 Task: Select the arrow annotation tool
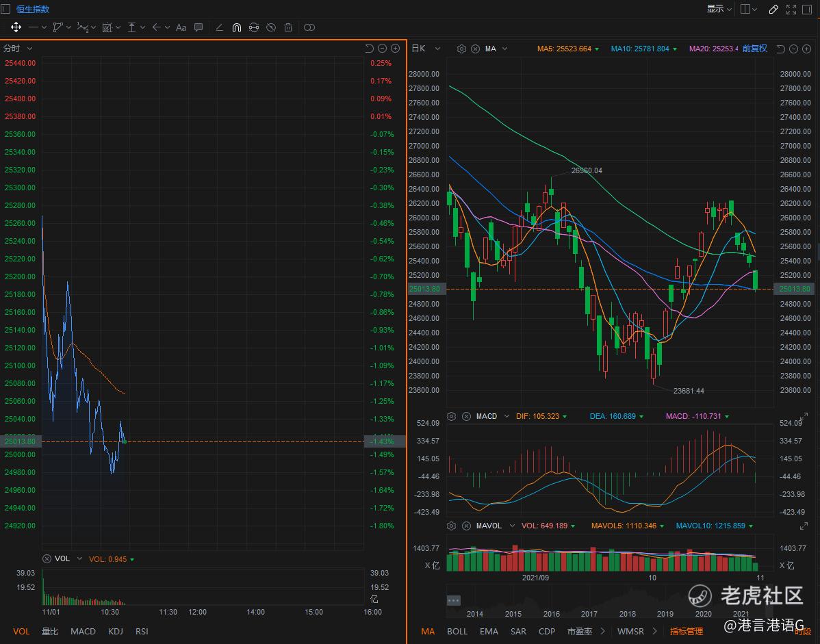point(156,27)
